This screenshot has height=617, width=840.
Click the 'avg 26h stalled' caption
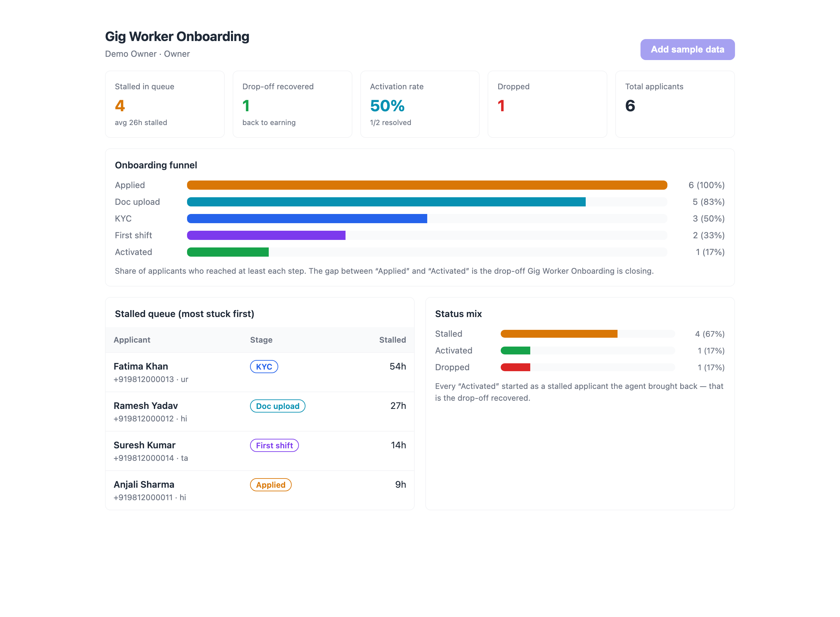coord(141,122)
